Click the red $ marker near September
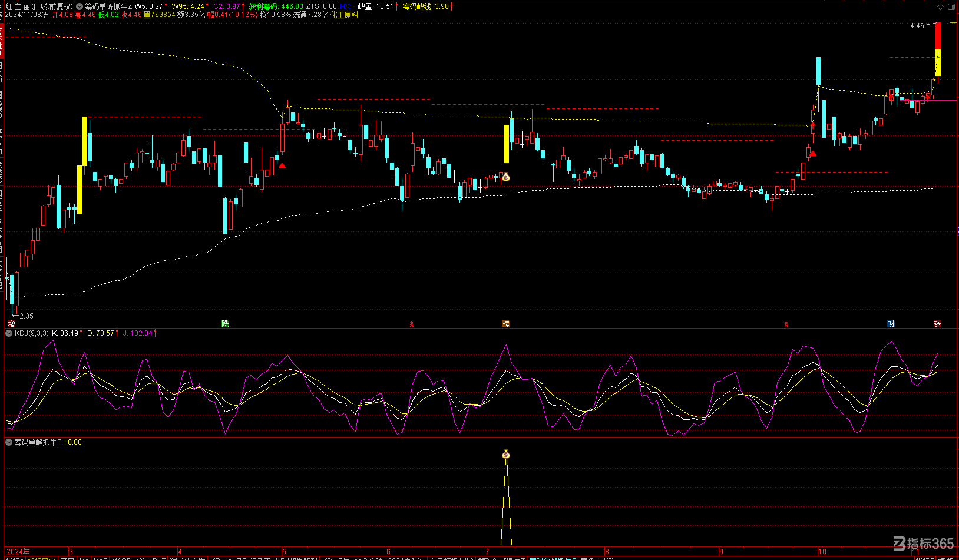Screen dimensions: 959x560 point(786,324)
